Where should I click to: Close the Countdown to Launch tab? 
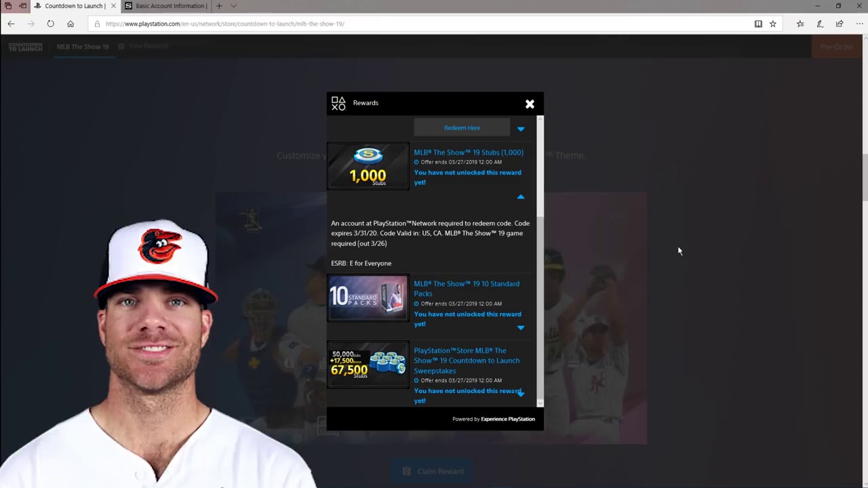(x=113, y=6)
